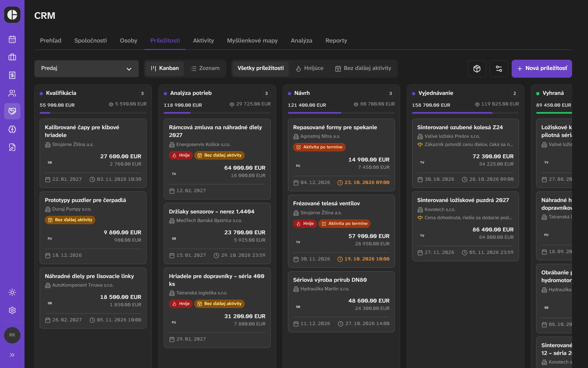This screenshot has width=588, height=368.
Task: Open the RK user avatar
Action: coord(12,335)
